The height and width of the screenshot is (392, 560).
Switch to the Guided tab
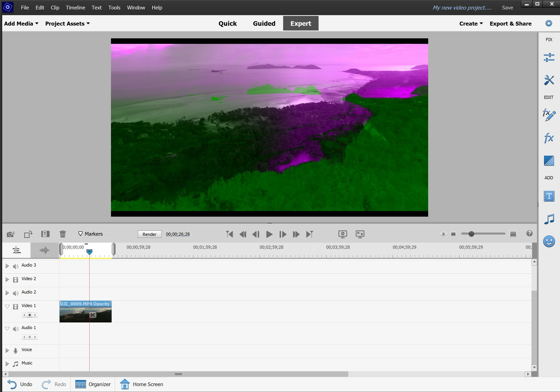coord(264,23)
